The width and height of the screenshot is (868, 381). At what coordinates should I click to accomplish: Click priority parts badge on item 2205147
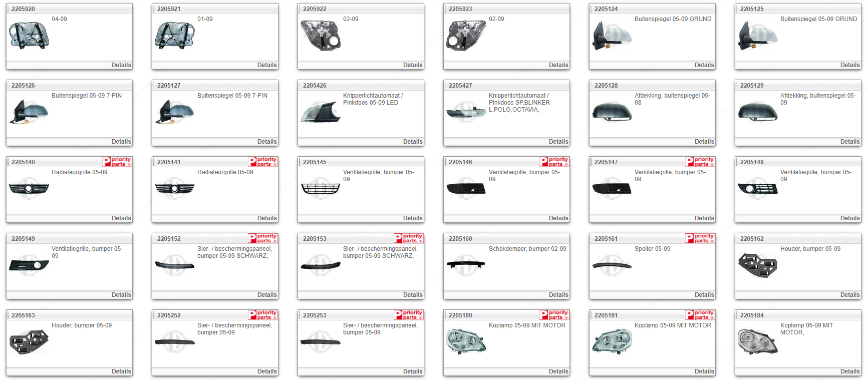pyautogui.click(x=700, y=162)
